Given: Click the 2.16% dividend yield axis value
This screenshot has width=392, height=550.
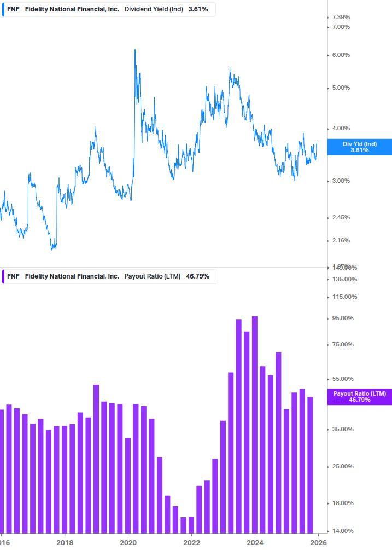Looking at the screenshot, I should [x=341, y=241].
